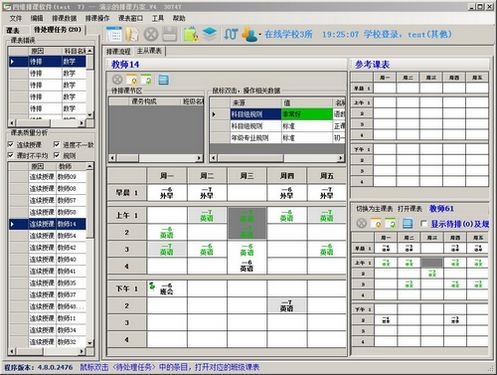Open the 帮助 menu
The width and height of the screenshot is (497, 375).
point(179,18)
